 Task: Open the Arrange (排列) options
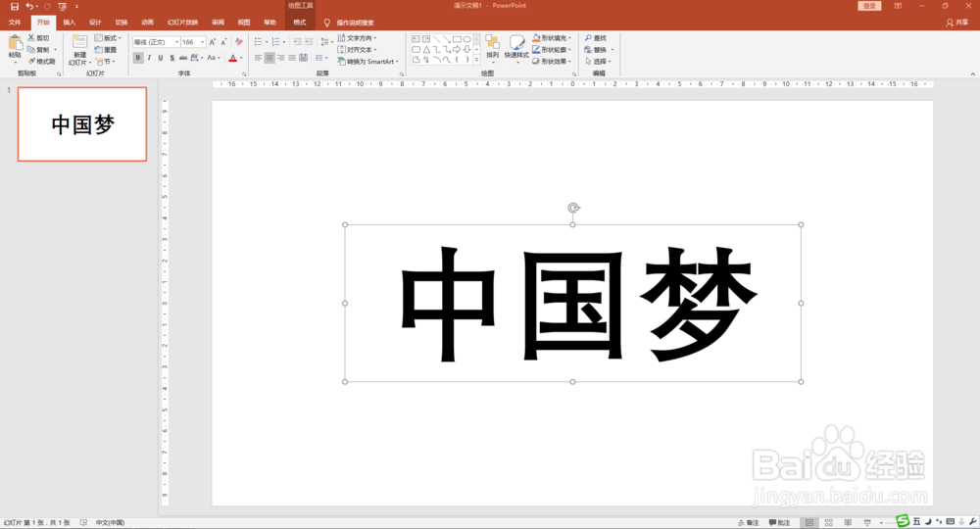point(493,47)
